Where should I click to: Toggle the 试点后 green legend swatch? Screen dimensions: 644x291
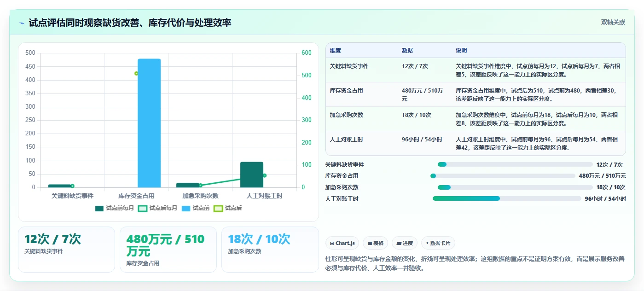point(218,209)
